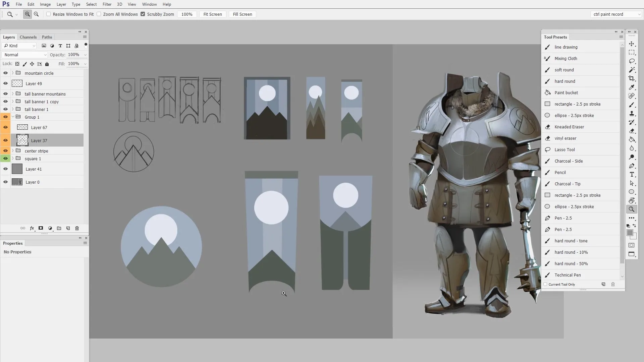Open the Tool Presets panel menu

621,37
